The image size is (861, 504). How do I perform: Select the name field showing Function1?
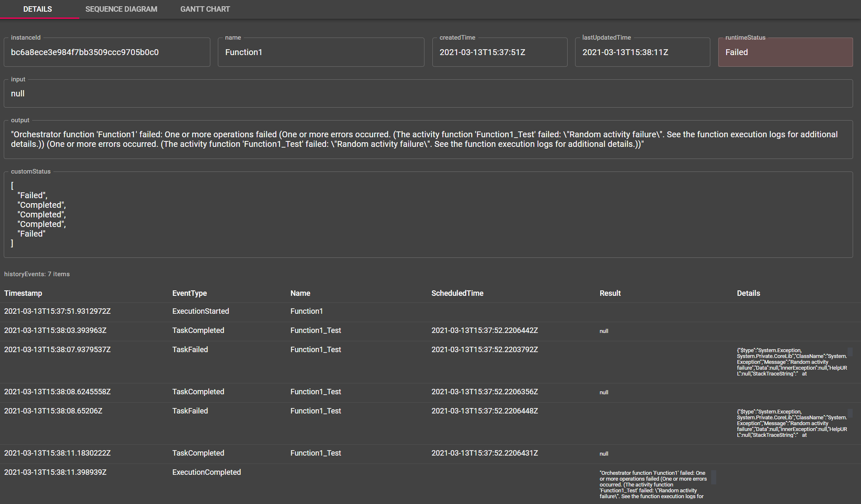pyautogui.click(x=321, y=52)
